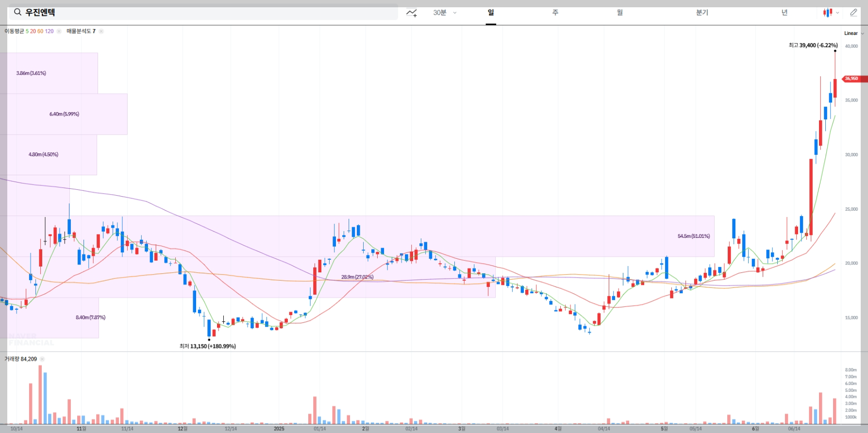Expand the 30분 interval dropdown

pos(445,13)
